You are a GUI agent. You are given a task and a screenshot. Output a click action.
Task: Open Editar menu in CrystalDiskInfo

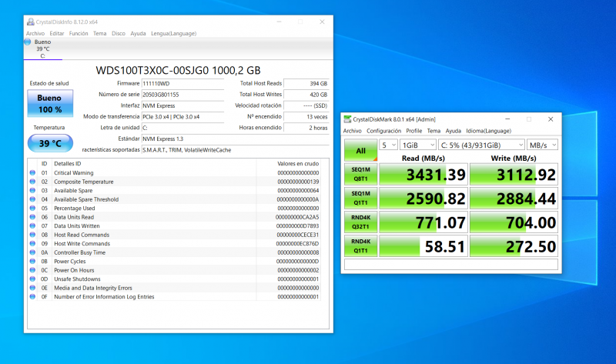[x=56, y=33]
